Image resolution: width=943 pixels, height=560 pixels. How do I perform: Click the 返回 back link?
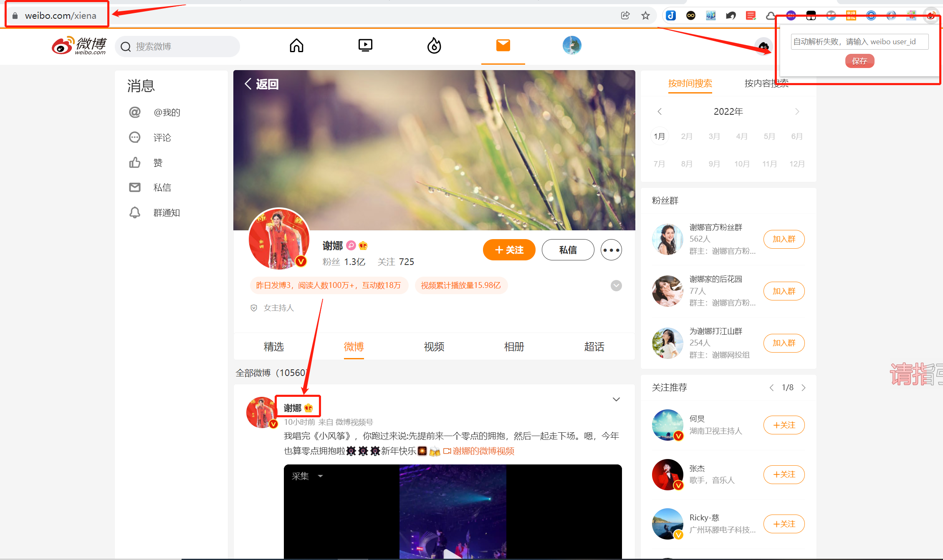[262, 84]
